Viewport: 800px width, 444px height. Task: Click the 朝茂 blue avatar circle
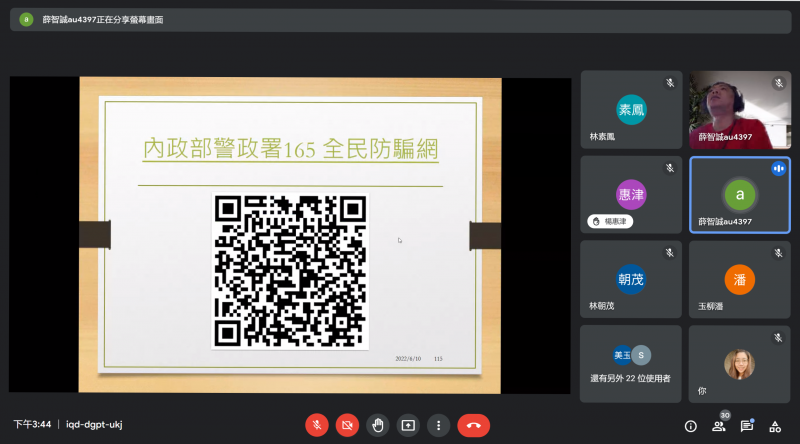click(631, 280)
